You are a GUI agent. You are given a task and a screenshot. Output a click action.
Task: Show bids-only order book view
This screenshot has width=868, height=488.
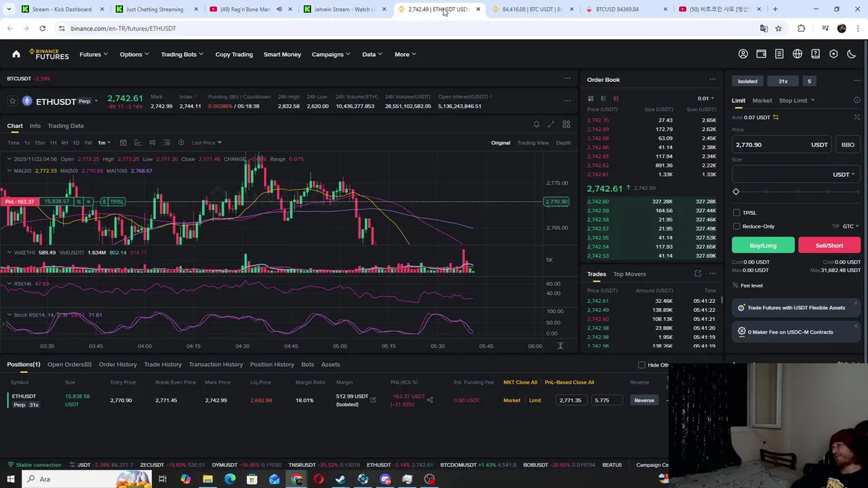pyautogui.click(x=603, y=99)
